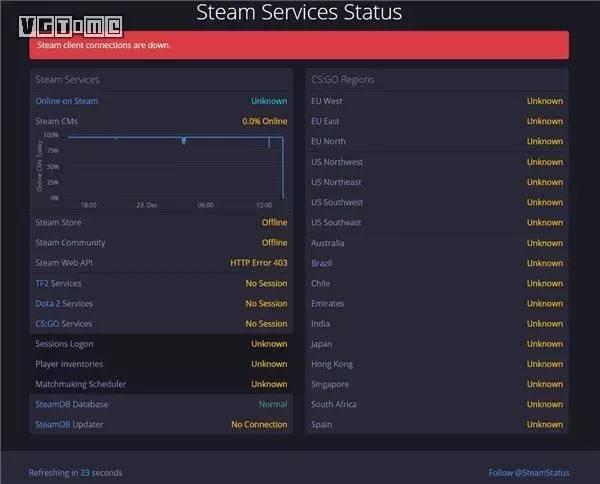Click the Steam Community row label
Image resolution: width=600 pixels, height=484 pixels.
point(70,243)
